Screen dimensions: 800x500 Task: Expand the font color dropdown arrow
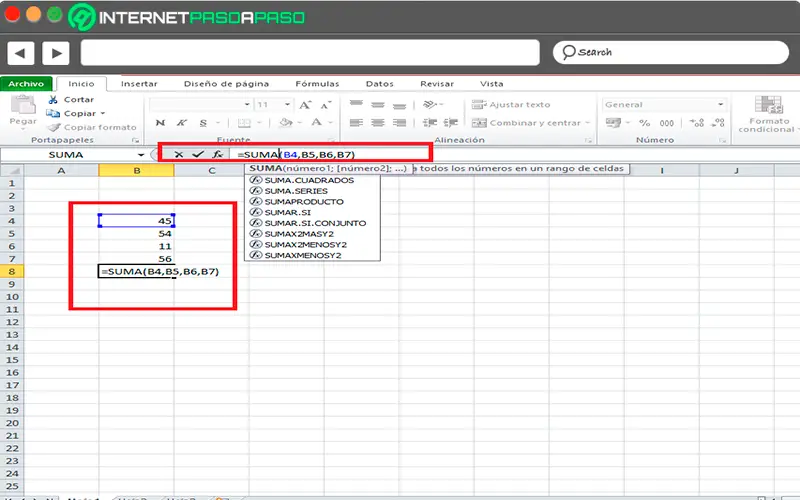click(x=331, y=122)
